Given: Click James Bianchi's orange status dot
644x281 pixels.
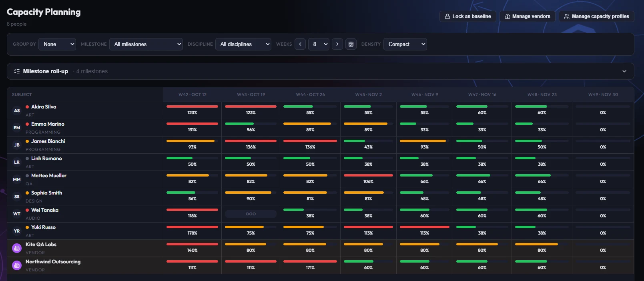Looking at the screenshot, I should coord(27,141).
